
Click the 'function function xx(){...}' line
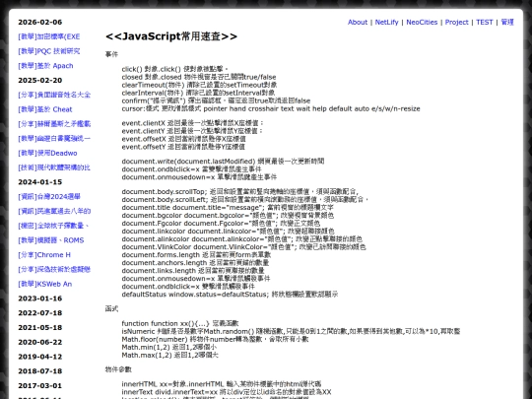tap(180, 324)
